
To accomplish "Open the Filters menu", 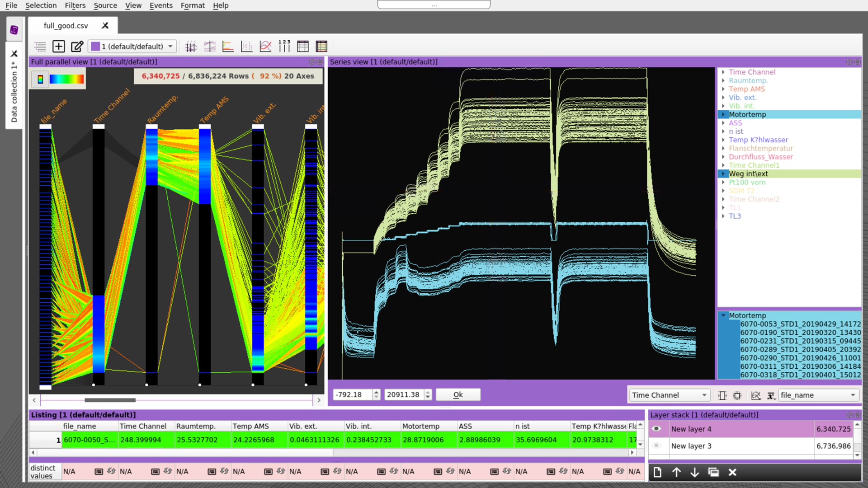I will (75, 5).
